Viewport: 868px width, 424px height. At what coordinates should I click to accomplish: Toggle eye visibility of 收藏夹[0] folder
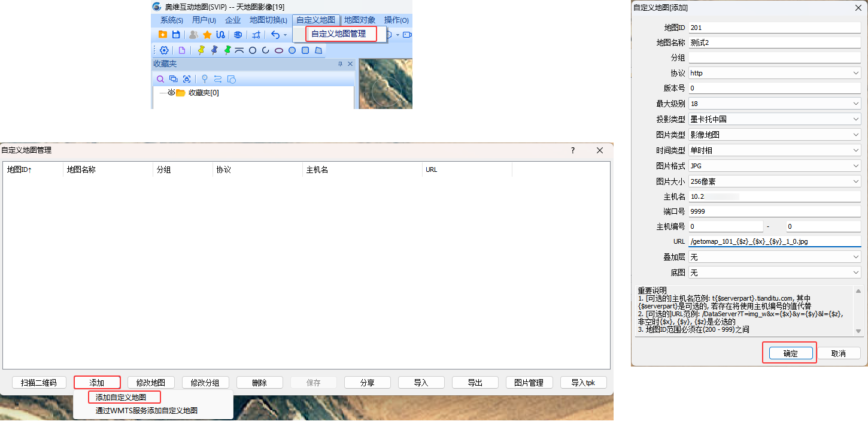pyautogui.click(x=171, y=93)
